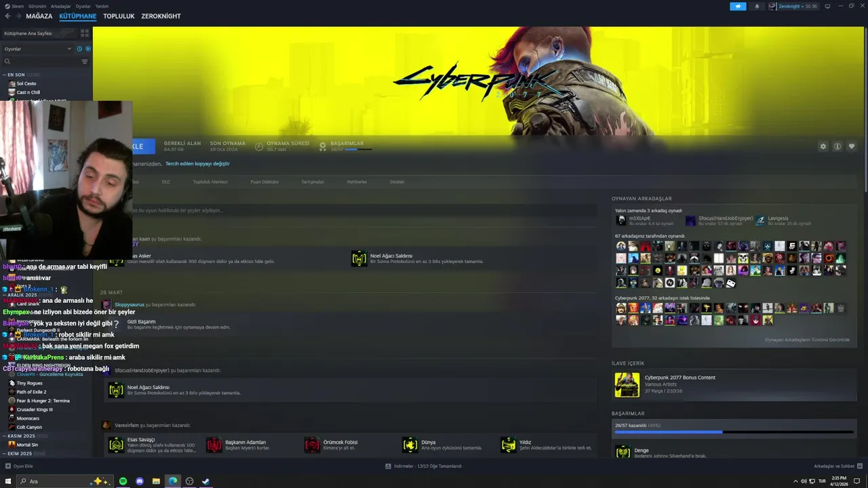868x488 pixels.
Task: Select Tiny Rogues in the library
Action: tap(29, 383)
